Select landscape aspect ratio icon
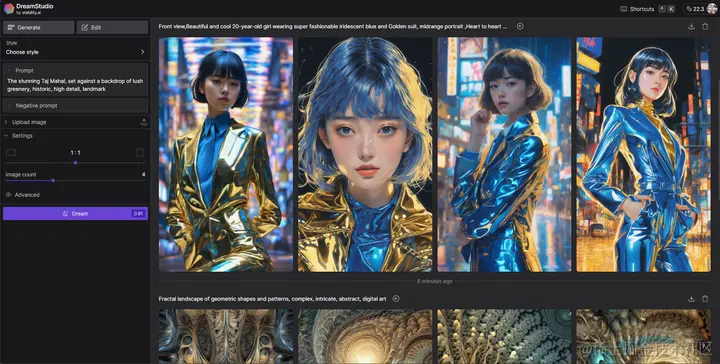This screenshot has width=720, height=364. tap(11, 152)
